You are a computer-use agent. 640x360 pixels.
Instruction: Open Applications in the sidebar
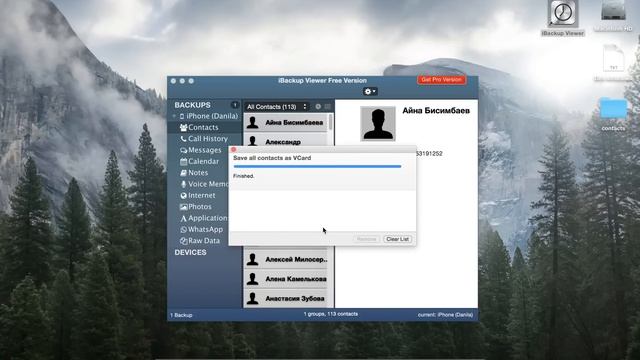click(x=203, y=218)
